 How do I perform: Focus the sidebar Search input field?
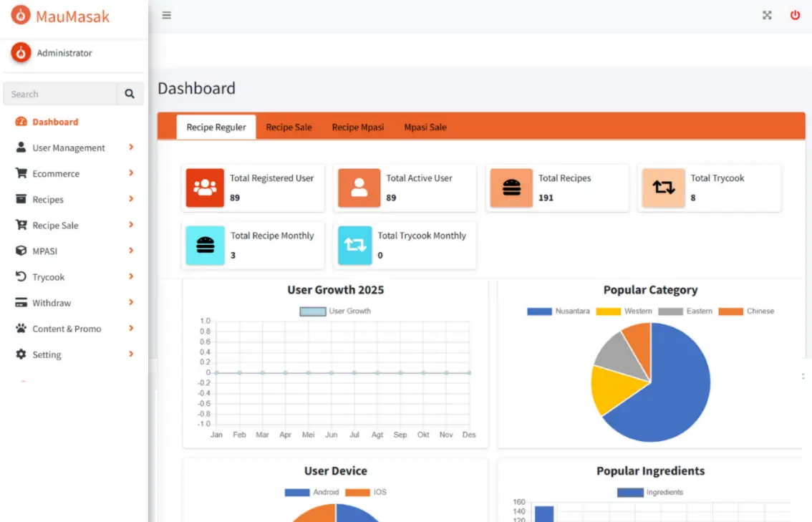60,94
